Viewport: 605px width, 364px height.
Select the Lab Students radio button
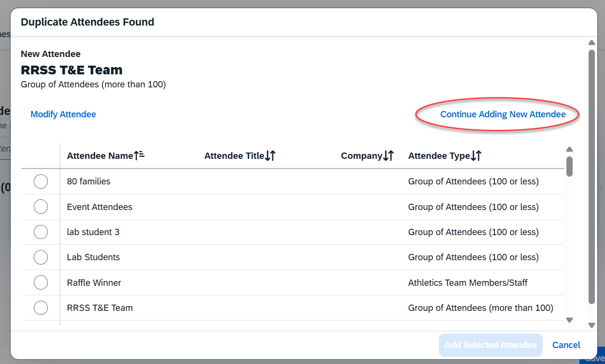[x=41, y=257]
